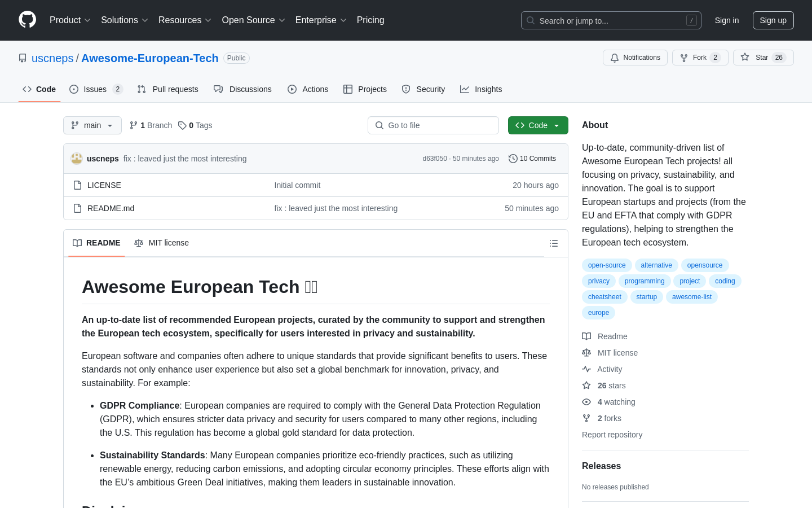Open the Readme link in About sidebar

click(604, 336)
